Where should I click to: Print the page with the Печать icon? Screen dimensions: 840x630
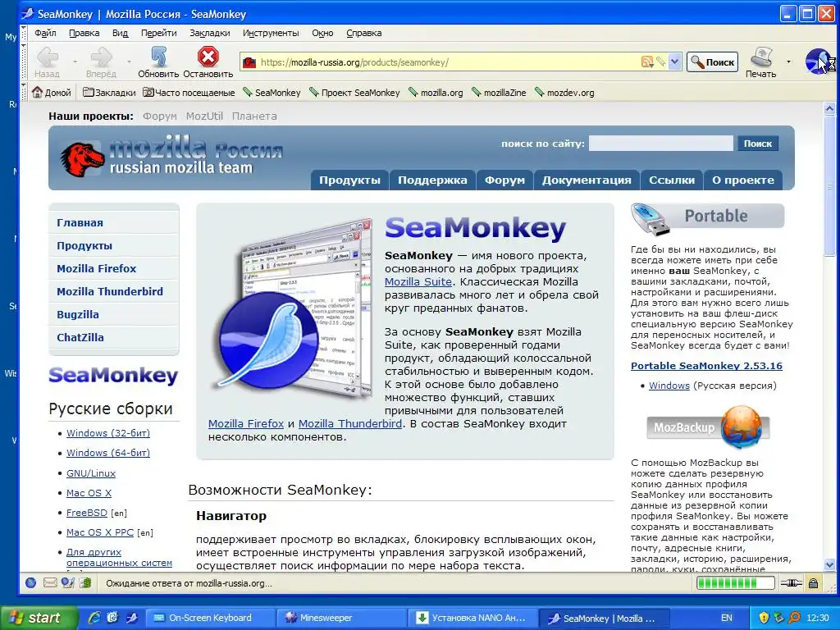(x=760, y=62)
